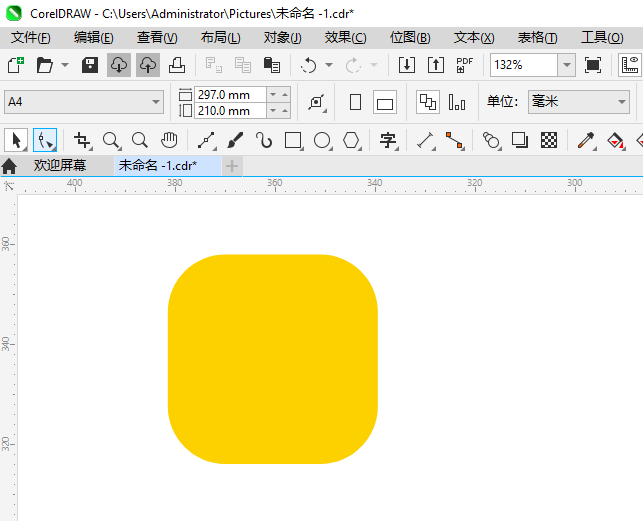Select the Transparency checkerboard tool
Image resolution: width=643 pixels, height=521 pixels.
coord(549,140)
